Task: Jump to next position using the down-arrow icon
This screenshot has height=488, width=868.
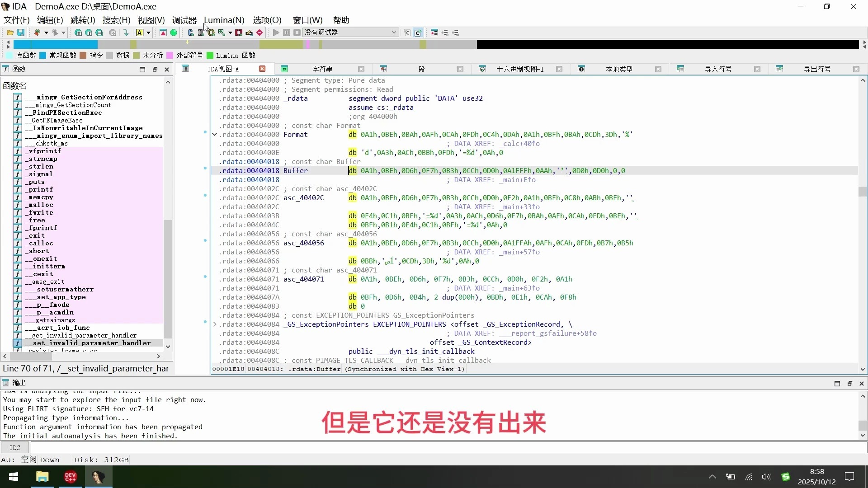Action: [126, 32]
